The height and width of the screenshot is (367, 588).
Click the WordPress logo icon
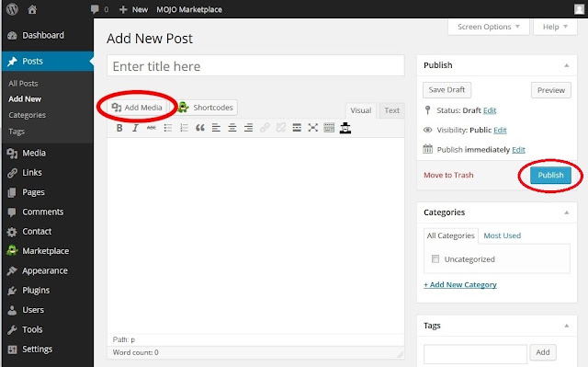click(12, 9)
